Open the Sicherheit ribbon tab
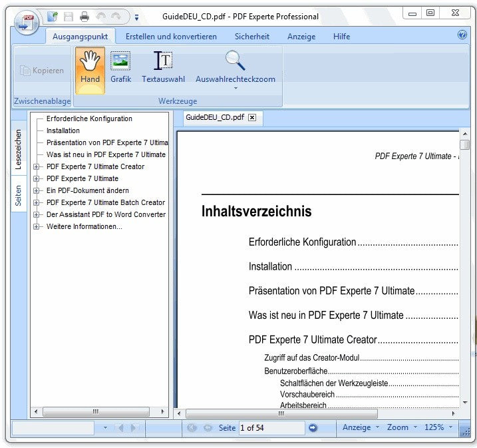This screenshot has width=477, height=448. coord(252,37)
